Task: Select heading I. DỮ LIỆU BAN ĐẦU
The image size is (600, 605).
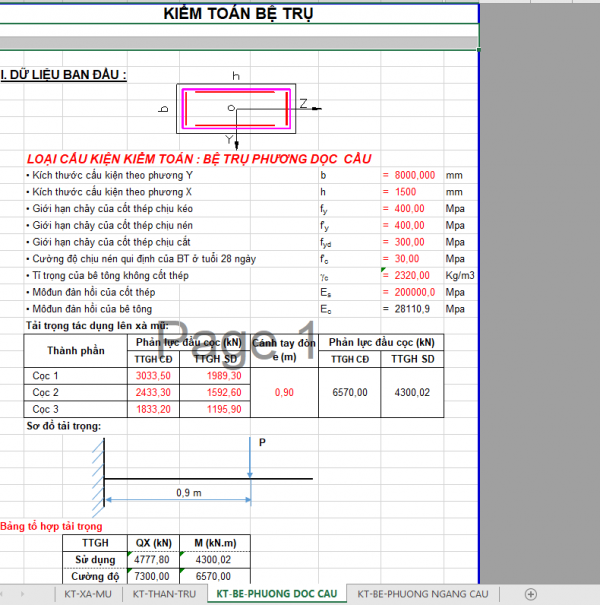Action: [64, 75]
